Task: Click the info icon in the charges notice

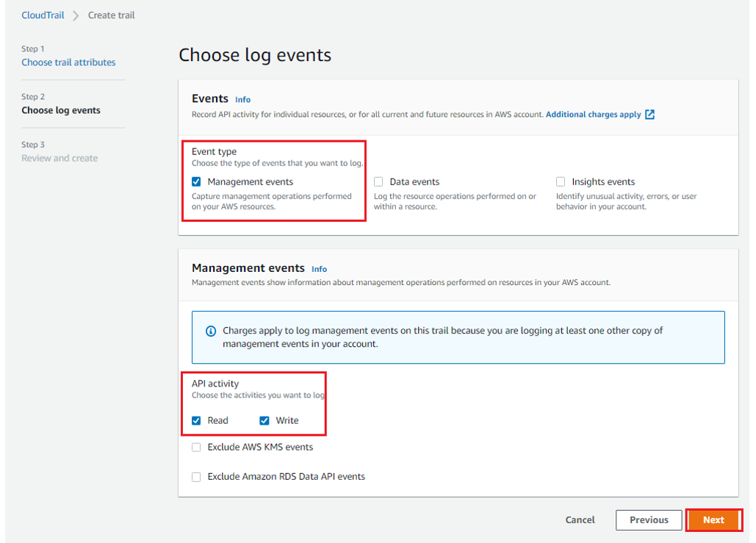Action: [211, 331]
